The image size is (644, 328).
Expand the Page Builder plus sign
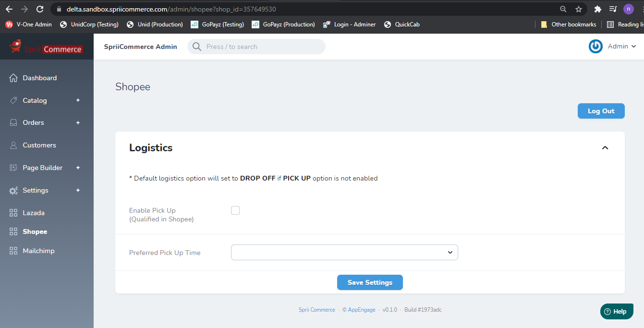(78, 168)
